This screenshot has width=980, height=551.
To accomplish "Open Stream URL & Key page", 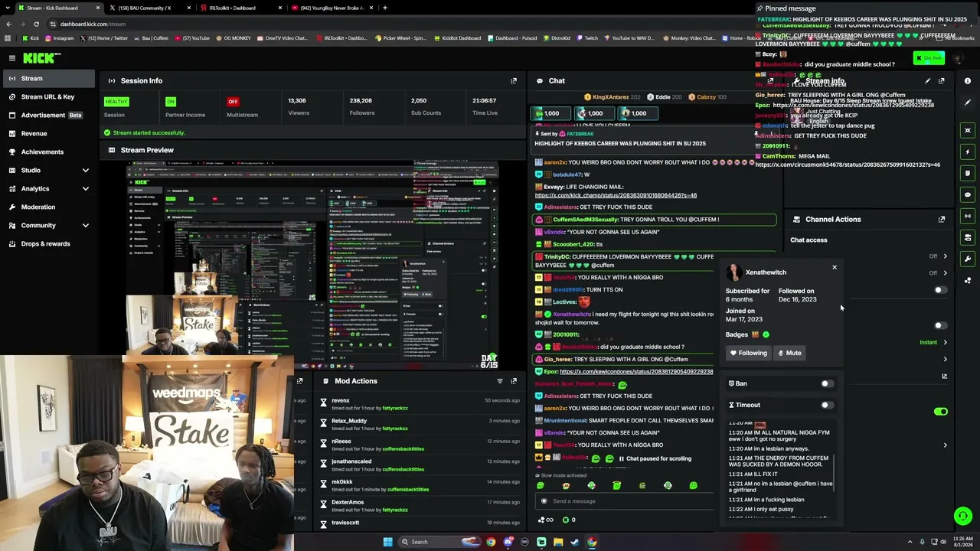I will (47, 96).
